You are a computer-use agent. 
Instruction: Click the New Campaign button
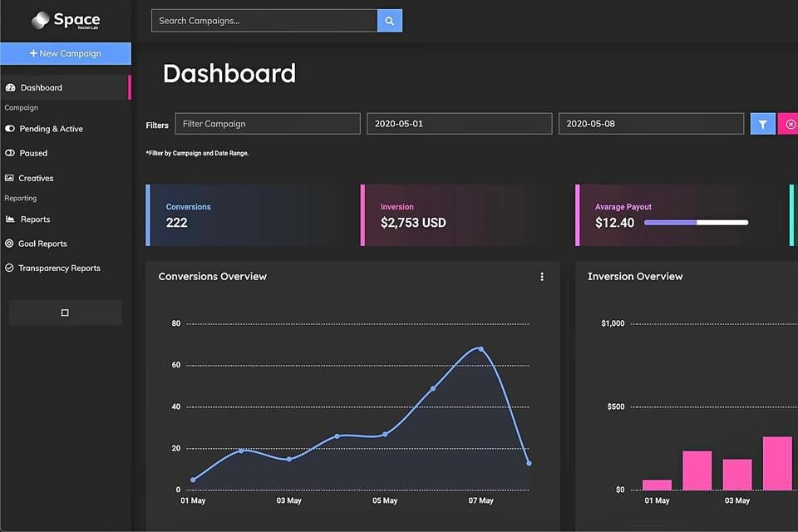point(65,53)
